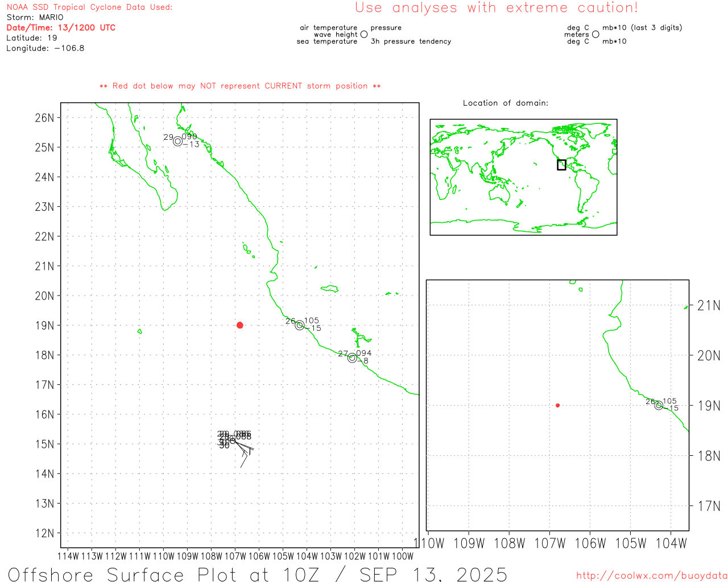Image resolution: width=728 pixels, height=582 pixels.
Task: Click the 'Use analyses with extreme caution!' heading
Action: click(x=497, y=8)
